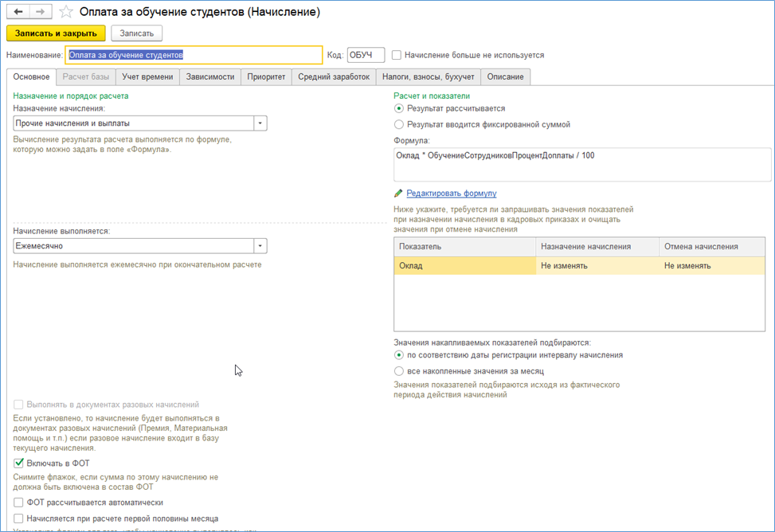Click the 'Редактировать формулу' link

tap(451, 194)
